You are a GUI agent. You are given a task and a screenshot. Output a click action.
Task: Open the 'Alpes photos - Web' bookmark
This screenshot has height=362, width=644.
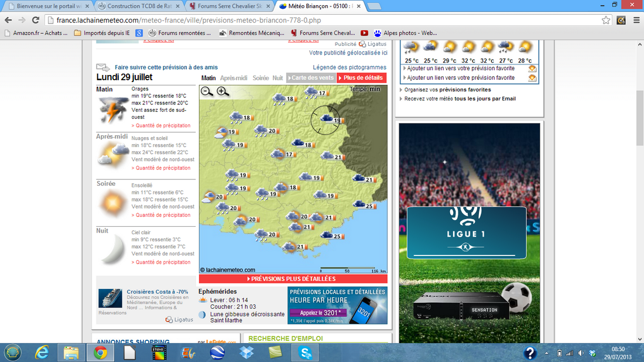click(405, 33)
